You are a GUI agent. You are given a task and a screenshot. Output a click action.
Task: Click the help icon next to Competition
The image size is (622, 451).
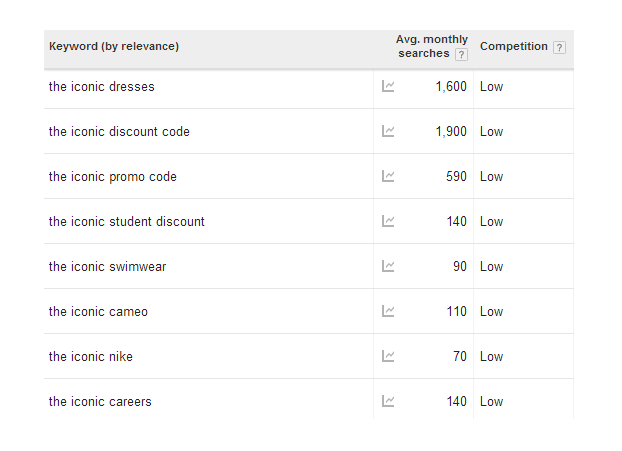559,47
